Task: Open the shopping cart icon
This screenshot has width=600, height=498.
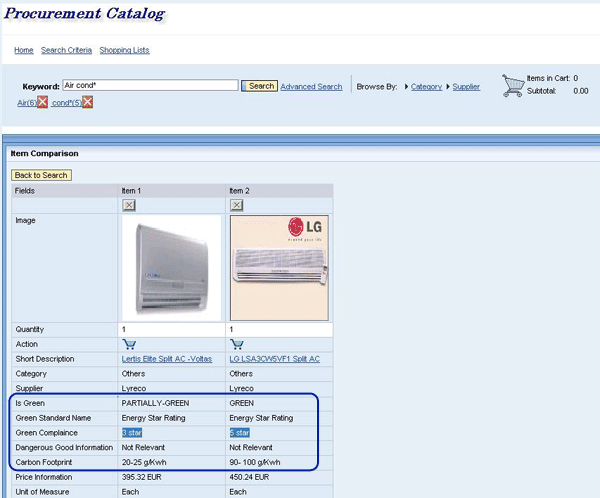Action: 513,85
